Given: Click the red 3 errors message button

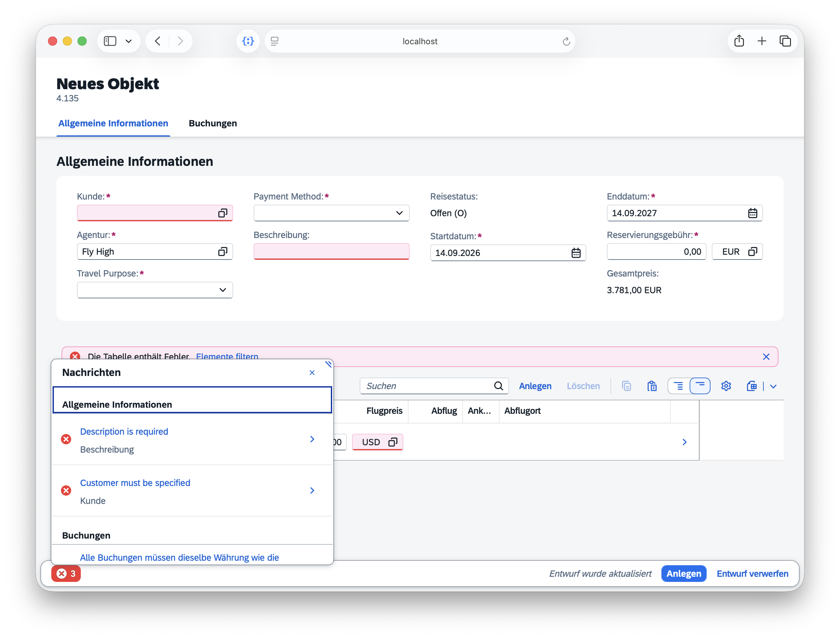Looking at the screenshot, I should click(66, 574).
